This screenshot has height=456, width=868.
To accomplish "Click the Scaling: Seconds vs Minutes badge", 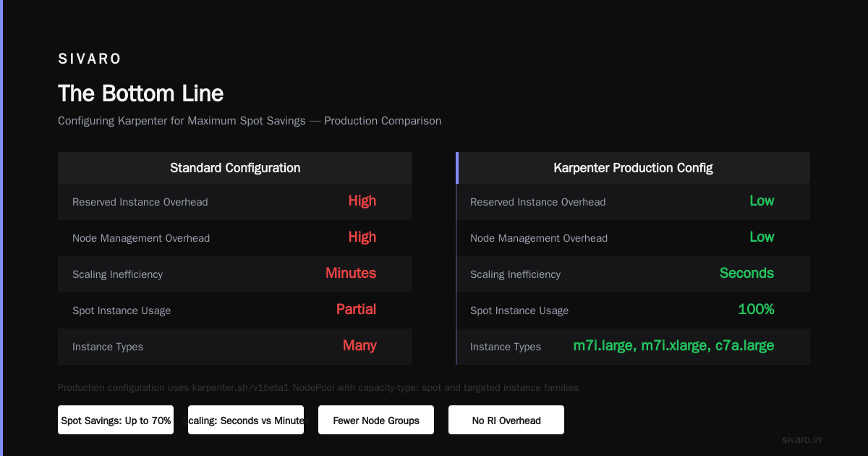I will click(x=246, y=420).
